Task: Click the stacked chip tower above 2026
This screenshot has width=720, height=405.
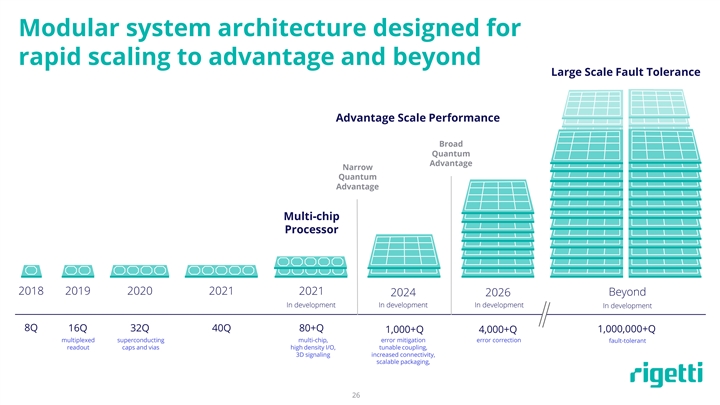Action: [x=497, y=228]
